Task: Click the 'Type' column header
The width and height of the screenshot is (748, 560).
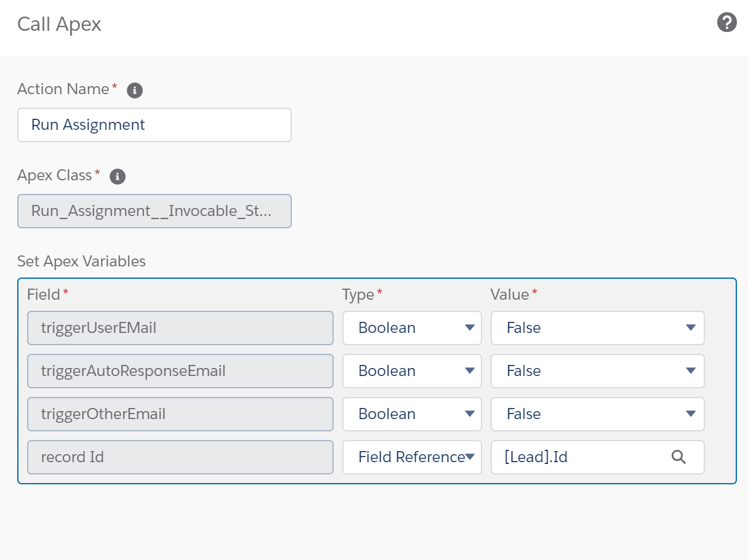Action: point(358,295)
